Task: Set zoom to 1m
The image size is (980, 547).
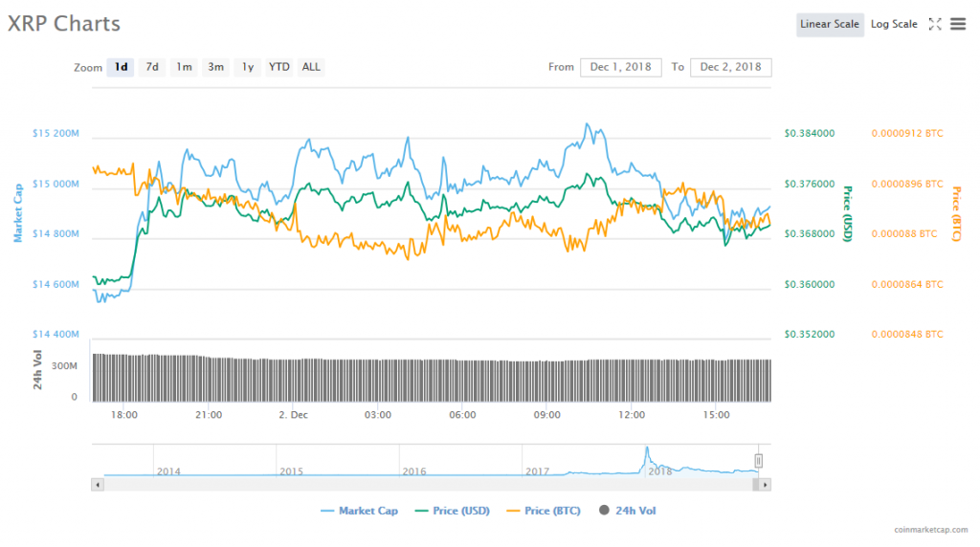Action: pos(184,67)
